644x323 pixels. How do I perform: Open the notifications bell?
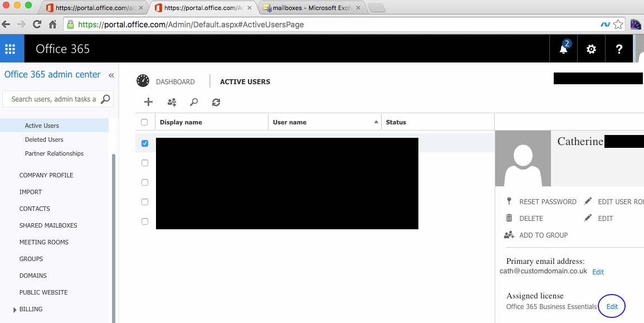coord(564,49)
